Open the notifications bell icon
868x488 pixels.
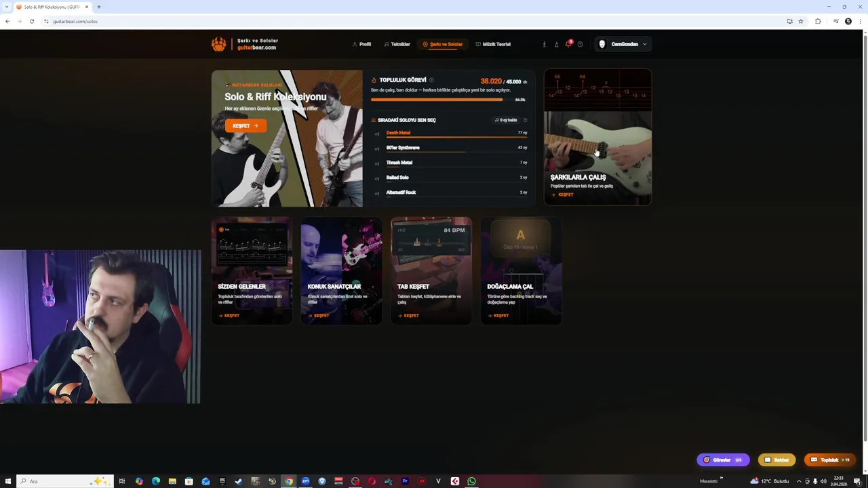coord(568,44)
